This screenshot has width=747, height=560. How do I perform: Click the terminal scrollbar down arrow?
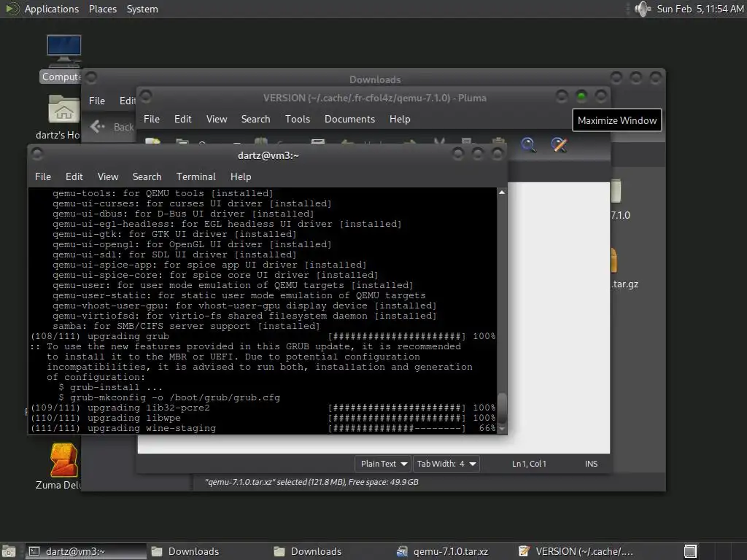pos(502,429)
